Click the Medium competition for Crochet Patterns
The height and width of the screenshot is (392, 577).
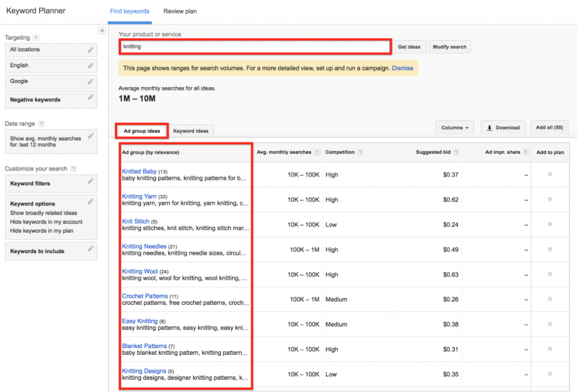(x=336, y=299)
